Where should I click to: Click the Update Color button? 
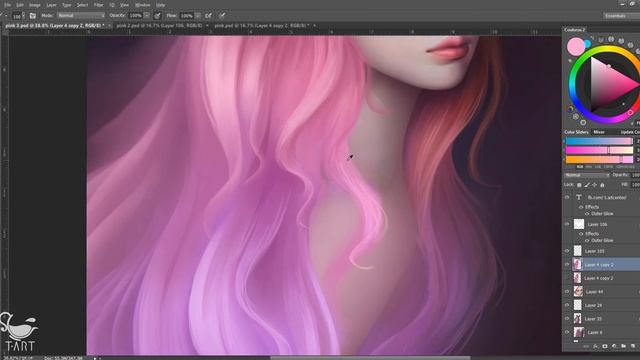click(630, 132)
